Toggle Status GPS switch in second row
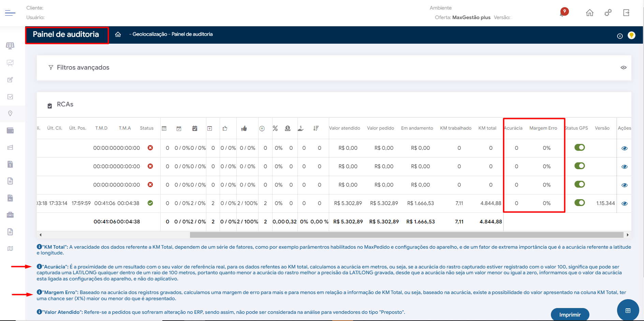Screen dimensions: 644x321 [580, 166]
